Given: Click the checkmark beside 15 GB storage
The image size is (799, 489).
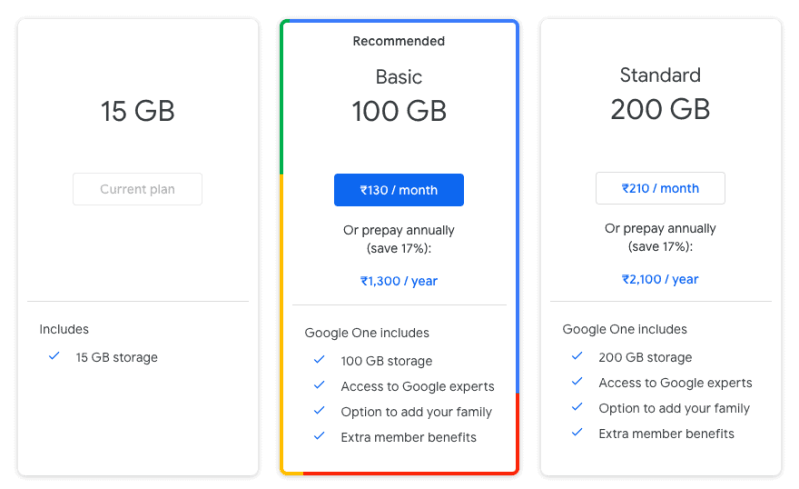Looking at the screenshot, I should 54,356.
